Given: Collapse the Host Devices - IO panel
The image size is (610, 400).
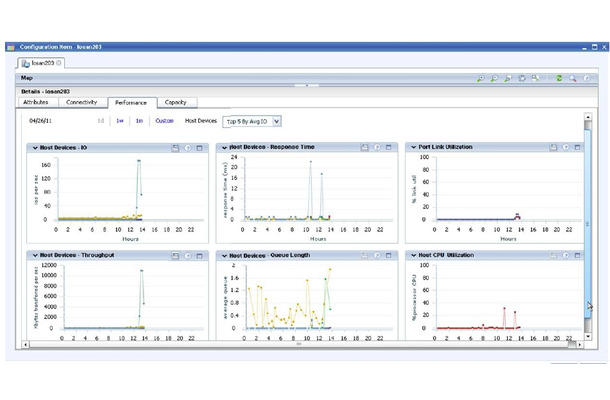Looking at the screenshot, I should tap(35, 148).
